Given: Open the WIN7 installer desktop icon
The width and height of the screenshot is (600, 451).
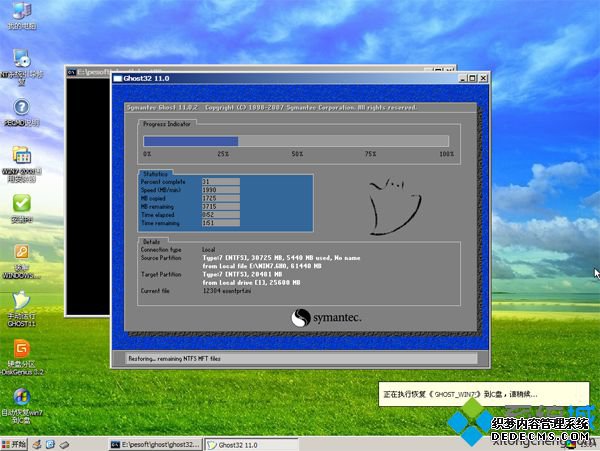Looking at the screenshot, I should click(21, 155).
